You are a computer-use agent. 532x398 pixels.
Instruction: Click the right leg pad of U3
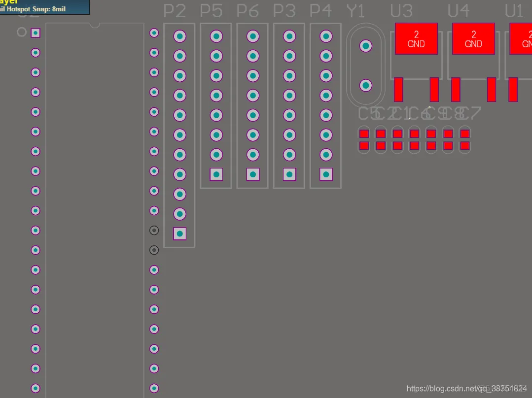coord(434,90)
